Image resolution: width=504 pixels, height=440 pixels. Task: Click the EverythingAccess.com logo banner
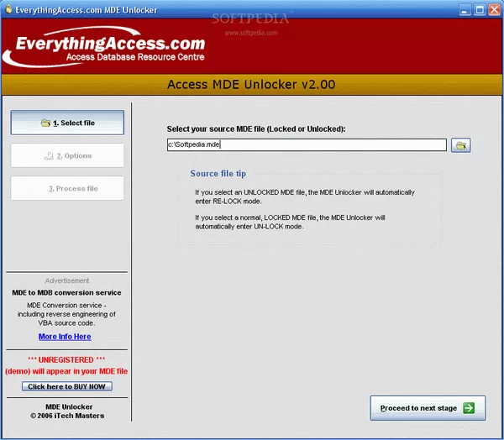(x=104, y=48)
